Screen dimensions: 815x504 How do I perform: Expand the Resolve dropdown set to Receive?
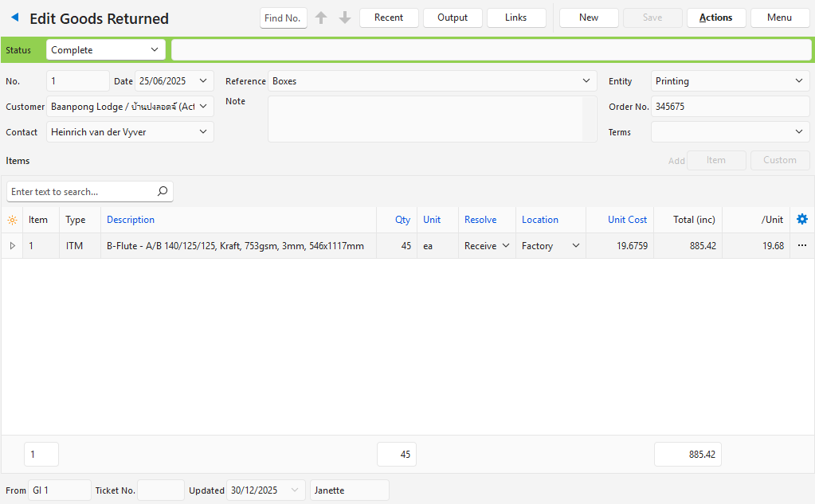pyautogui.click(x=487, y=246)
